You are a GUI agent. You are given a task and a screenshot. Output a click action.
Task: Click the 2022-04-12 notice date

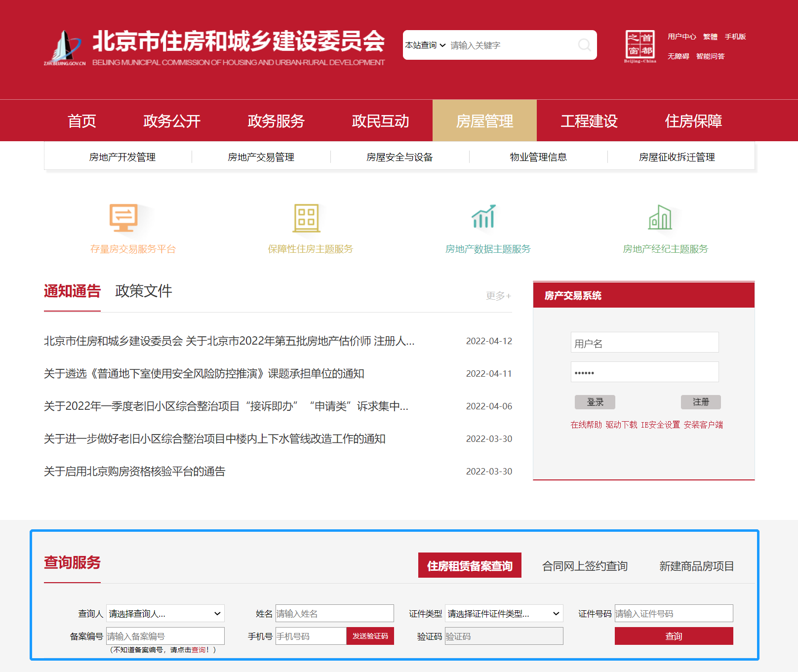click(489, 341)
